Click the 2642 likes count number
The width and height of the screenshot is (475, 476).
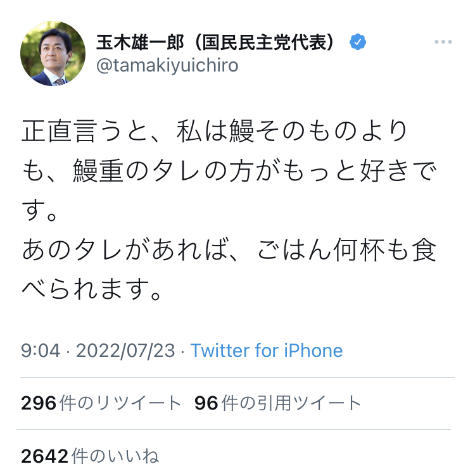(44, 456)
